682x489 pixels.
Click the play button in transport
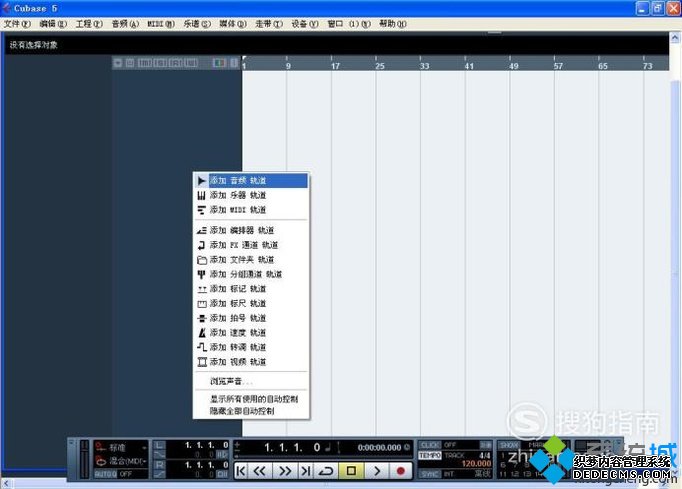[x=377, y=471]
